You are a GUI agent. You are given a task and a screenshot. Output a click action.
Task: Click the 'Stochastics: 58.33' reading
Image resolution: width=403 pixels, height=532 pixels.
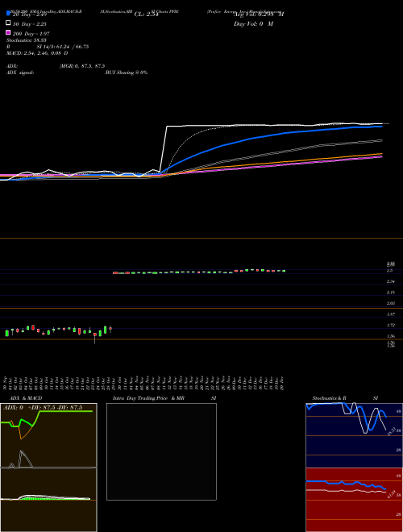27,40
